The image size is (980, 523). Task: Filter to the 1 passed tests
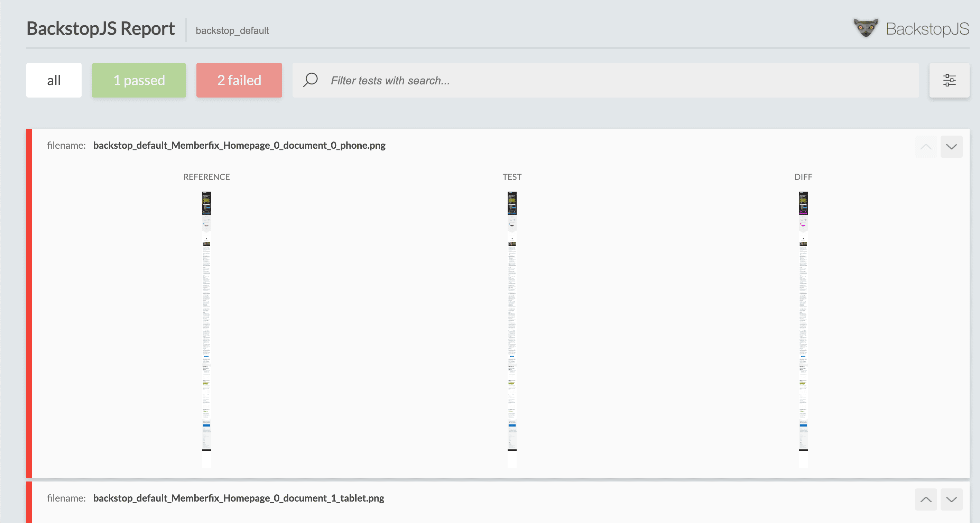139,80
